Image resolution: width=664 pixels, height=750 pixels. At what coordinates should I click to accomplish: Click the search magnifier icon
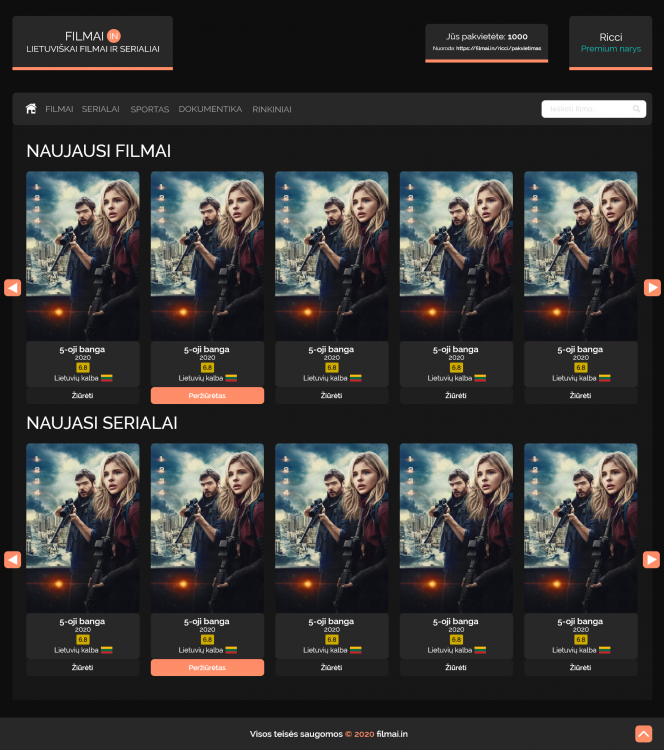[636, 109]
